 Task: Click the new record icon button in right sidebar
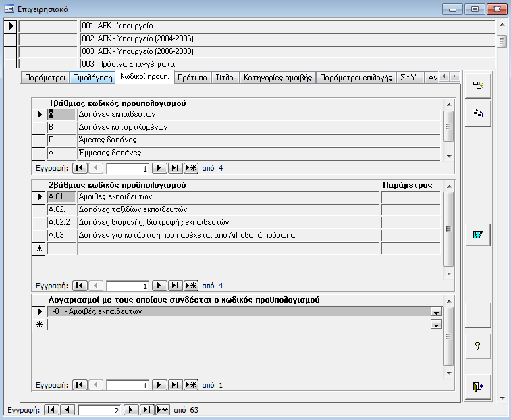pyautogui.click(x=478, y=86)
